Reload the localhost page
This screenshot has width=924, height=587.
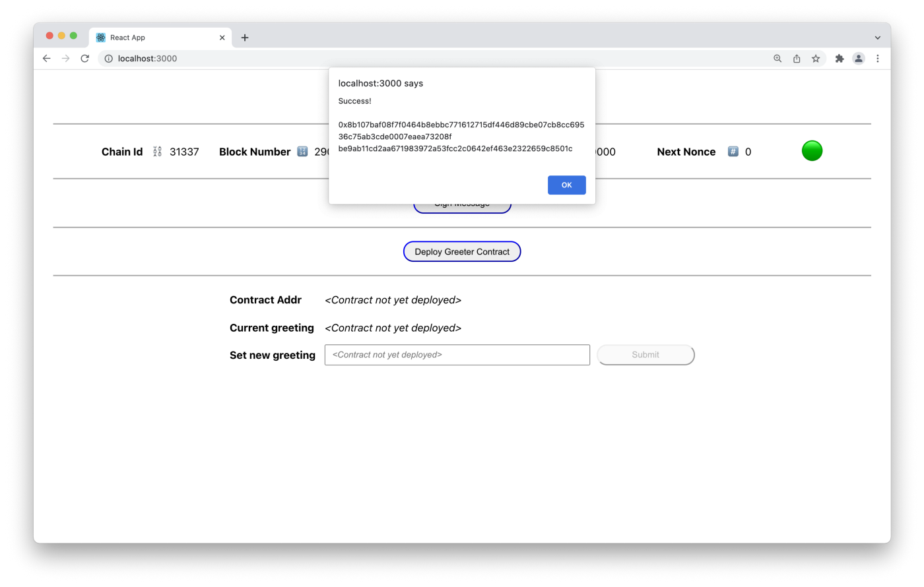coord(84,58)
